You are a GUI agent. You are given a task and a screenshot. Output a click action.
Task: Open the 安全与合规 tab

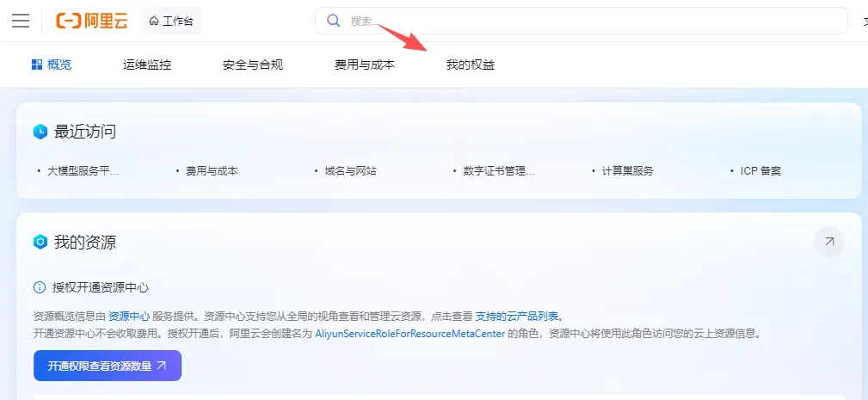253,65
